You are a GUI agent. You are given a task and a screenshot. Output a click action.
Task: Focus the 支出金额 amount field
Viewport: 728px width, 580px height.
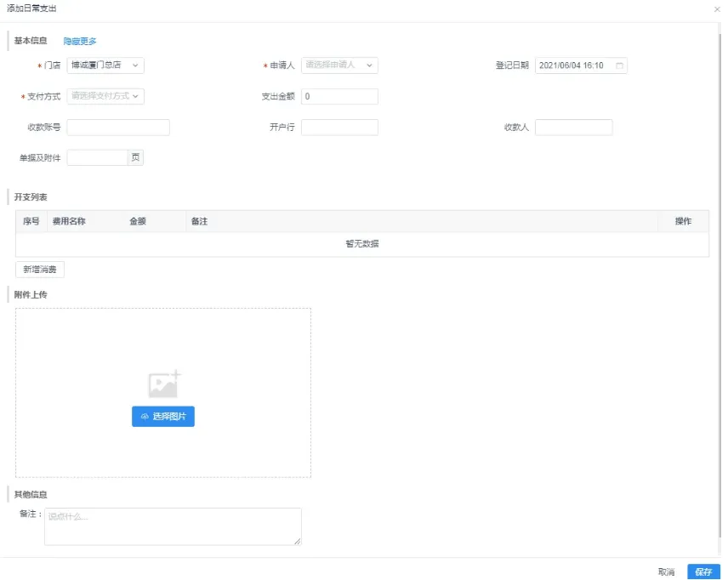tap(339, 96)
